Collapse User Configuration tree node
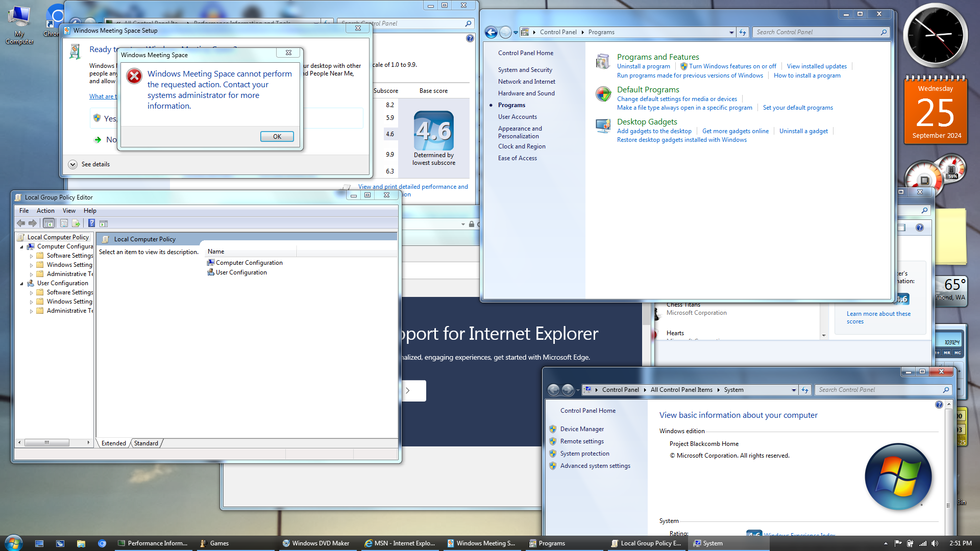980x551 pixels. pos(22,284)
